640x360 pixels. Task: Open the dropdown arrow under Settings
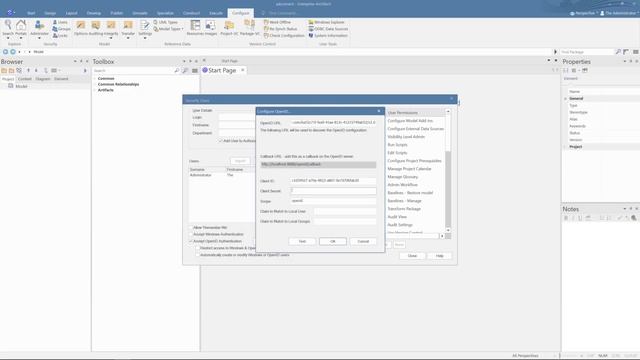[145, 38]
